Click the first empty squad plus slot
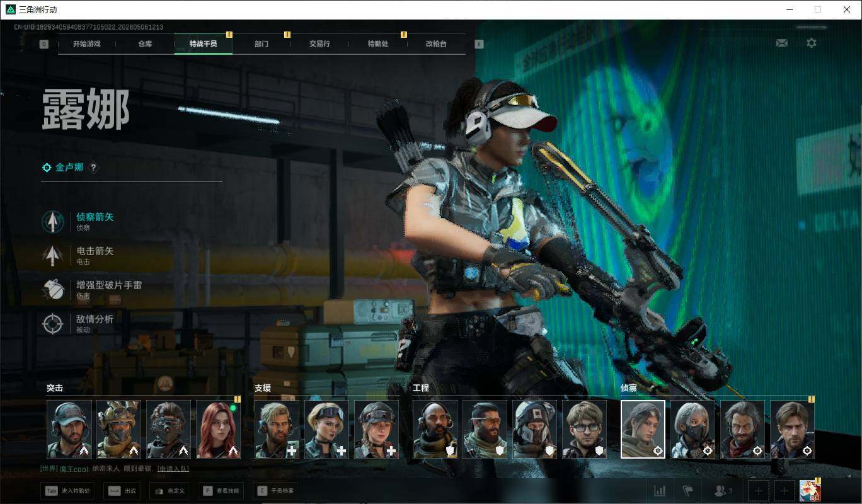The image size is (862, 504). coord(759,491)
